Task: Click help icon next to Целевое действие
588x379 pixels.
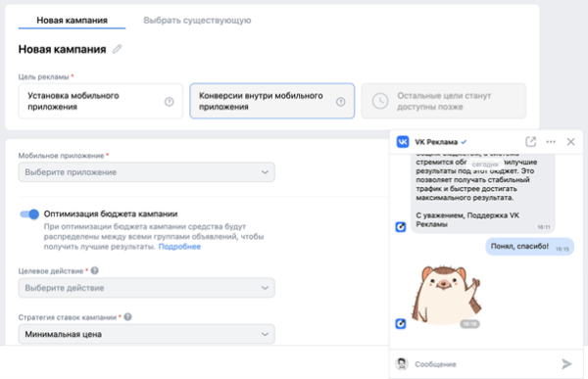Action: pyautogui.click(x=95, y=270)
